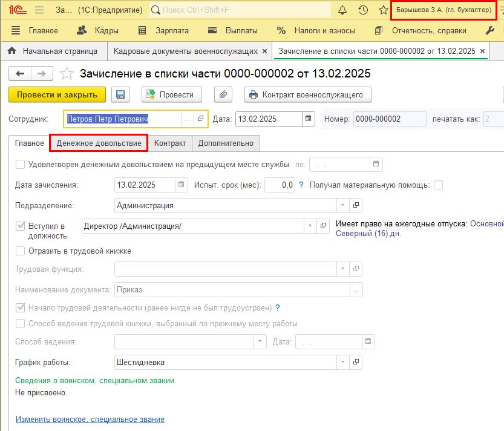Open the wrench settings icon
The height and width of the screenshot is (431, 504).
[x=489, y=30]
